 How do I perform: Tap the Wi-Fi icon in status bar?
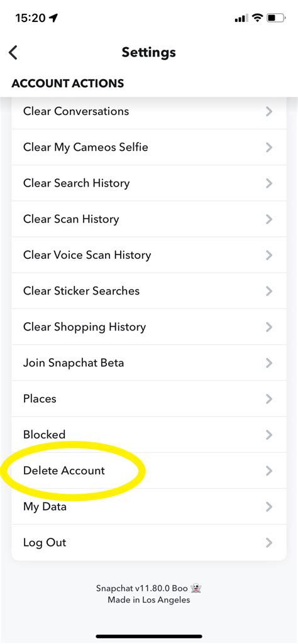point(257,18)
